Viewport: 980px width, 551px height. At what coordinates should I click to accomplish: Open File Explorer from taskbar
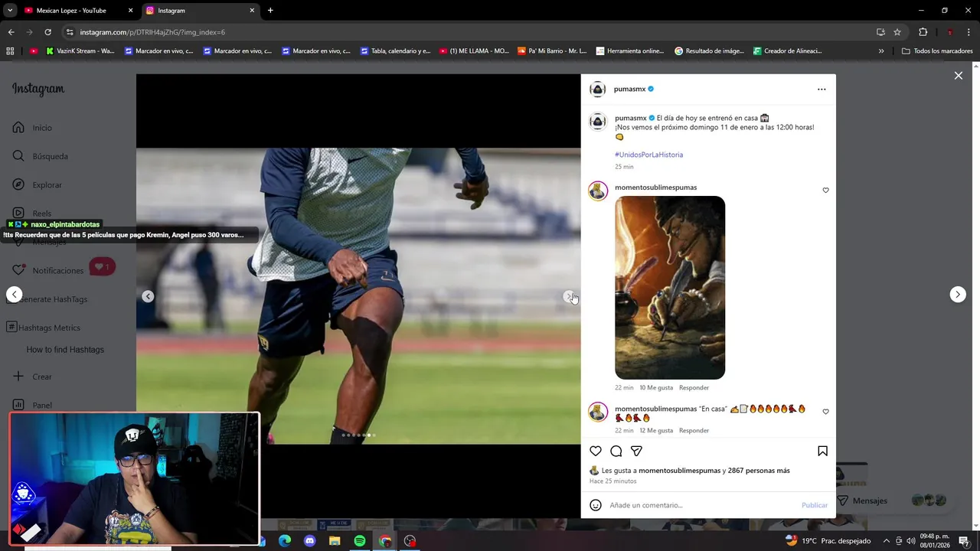tap(335, 541)
